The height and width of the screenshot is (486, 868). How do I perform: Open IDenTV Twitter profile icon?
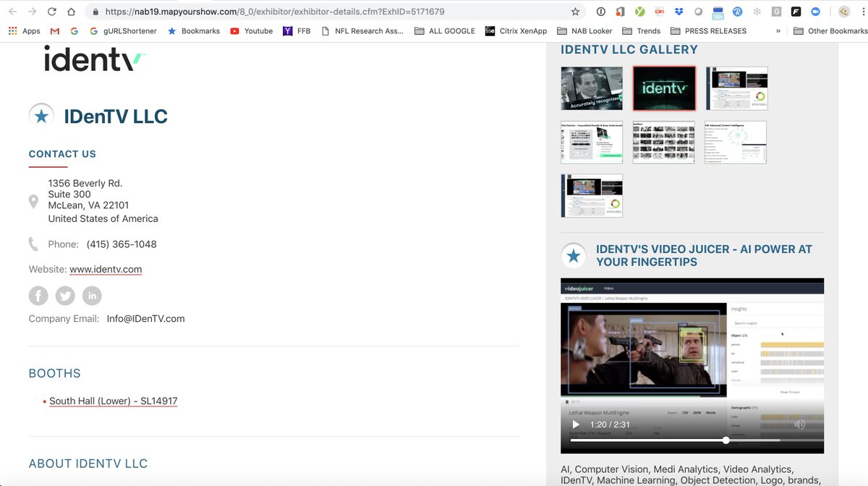pyautogui.click(x=65, y=295)
